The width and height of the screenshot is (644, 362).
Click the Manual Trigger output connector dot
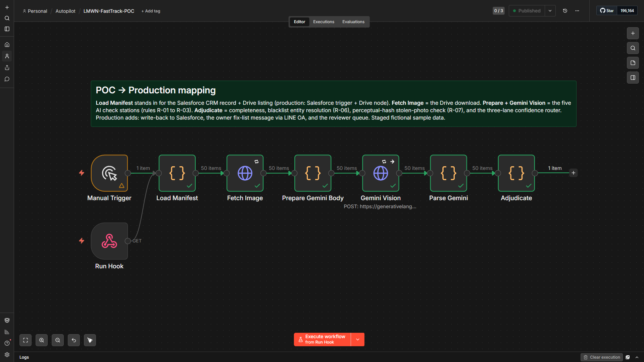click(x=128, y=173)
